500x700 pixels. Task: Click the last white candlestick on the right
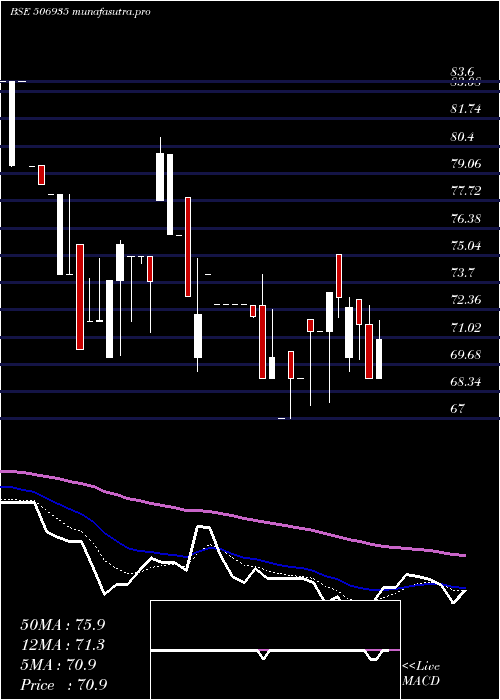379,359
